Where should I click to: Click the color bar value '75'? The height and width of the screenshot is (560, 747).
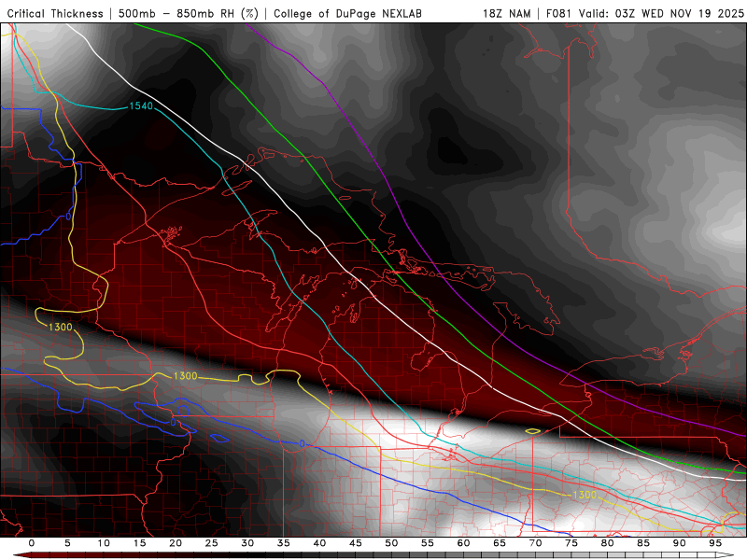click(x=571, y=543)
